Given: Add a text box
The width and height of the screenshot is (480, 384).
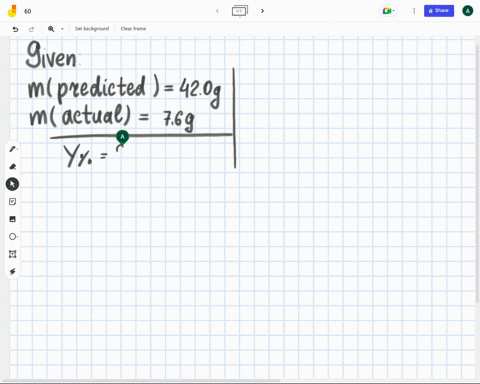Looking at the screenshot, I should click(x=12, y=254).
